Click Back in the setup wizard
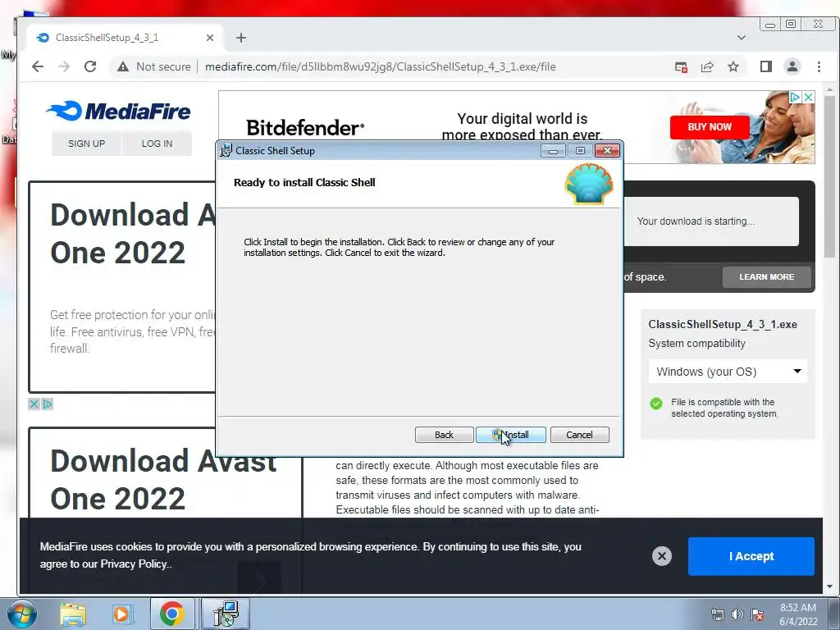 coord(444,435)
